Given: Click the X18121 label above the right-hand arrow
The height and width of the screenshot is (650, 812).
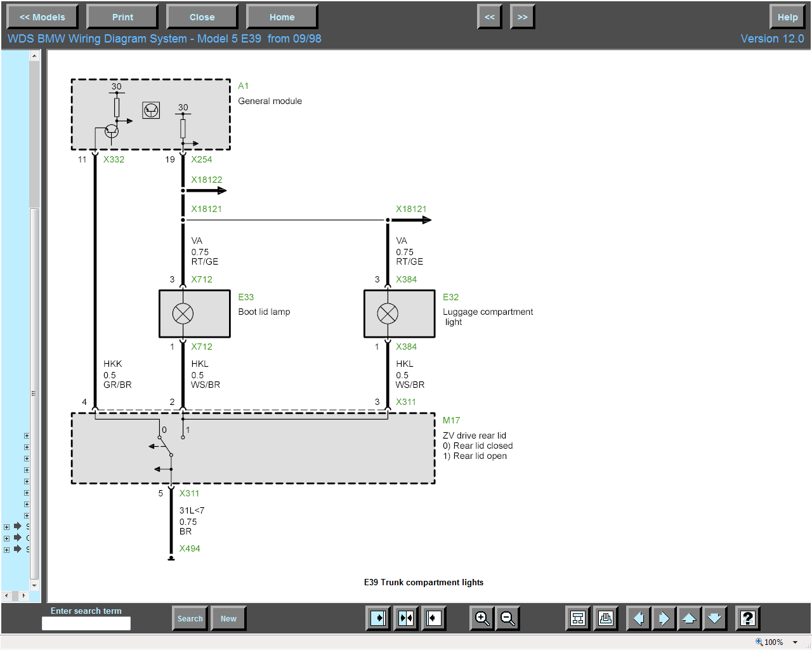Looking at the screenshot, I should (411, 209).
